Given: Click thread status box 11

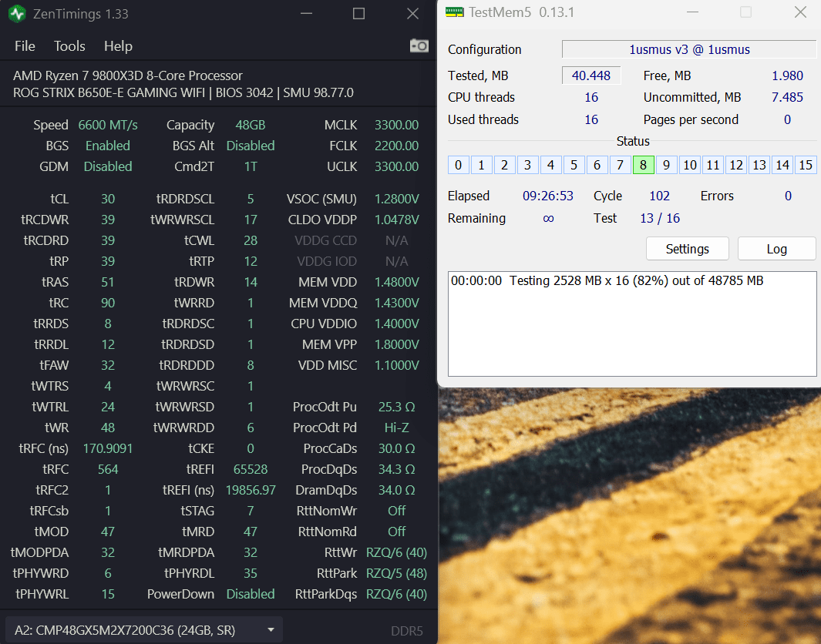Looking at the screenshot, I should pos(712,166).
